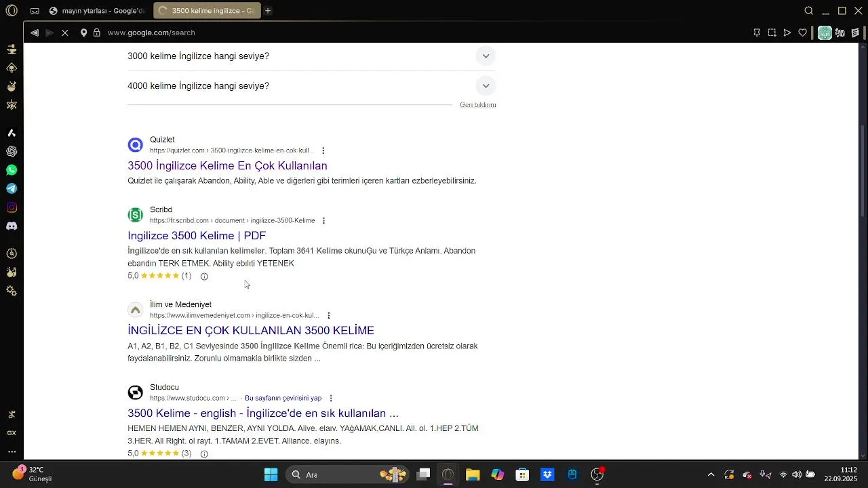Open Instagram in the Opera sidebar
Screen dimensions: 868x488
(x=12, y=207)
